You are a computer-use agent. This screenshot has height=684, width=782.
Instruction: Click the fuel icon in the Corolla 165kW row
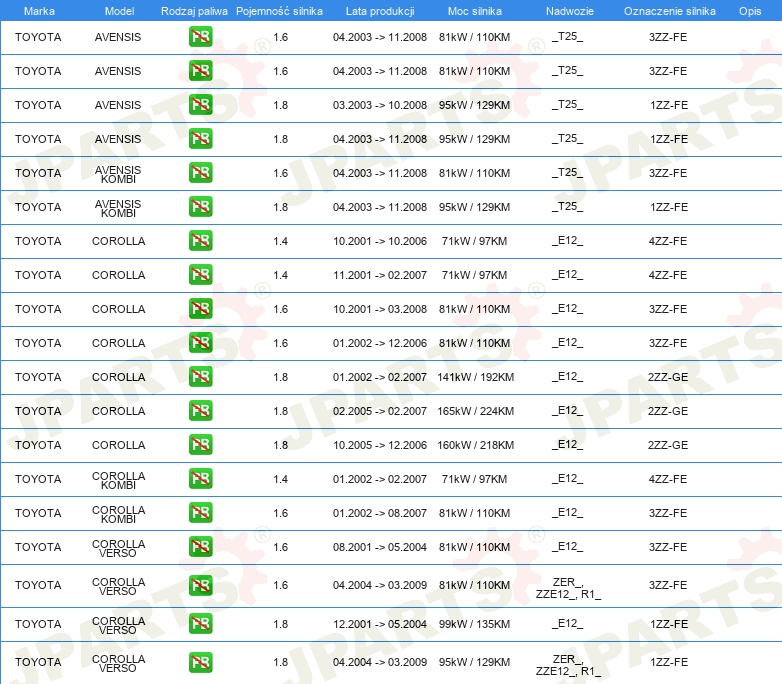(200, 411)
